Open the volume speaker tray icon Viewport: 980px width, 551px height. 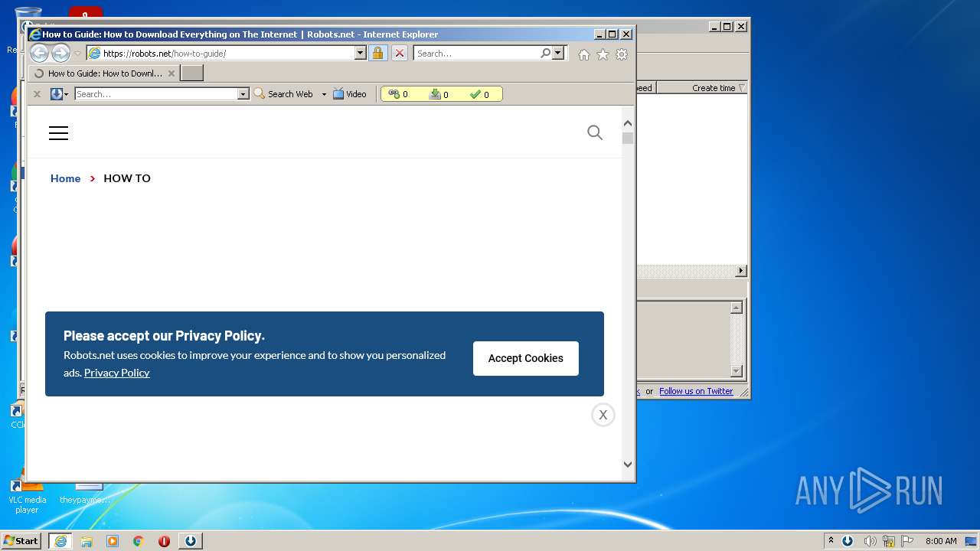pyautogui.click(x=871, y=541)
